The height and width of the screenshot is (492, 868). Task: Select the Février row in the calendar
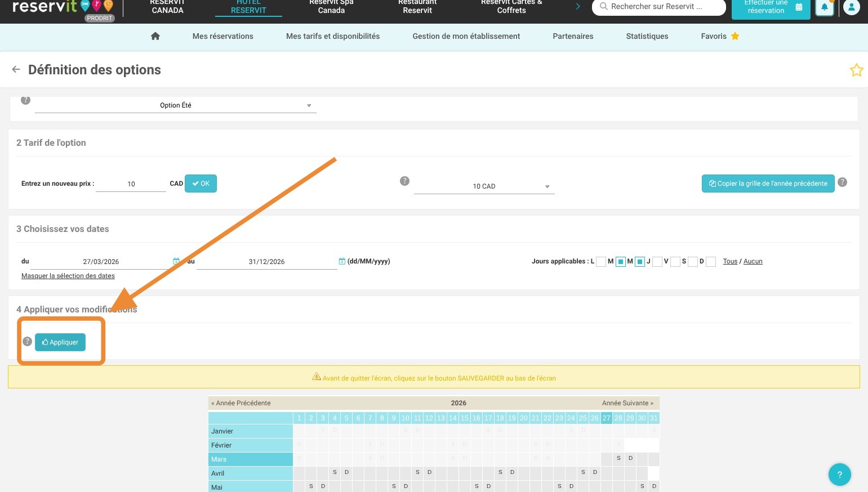(251, 445)
